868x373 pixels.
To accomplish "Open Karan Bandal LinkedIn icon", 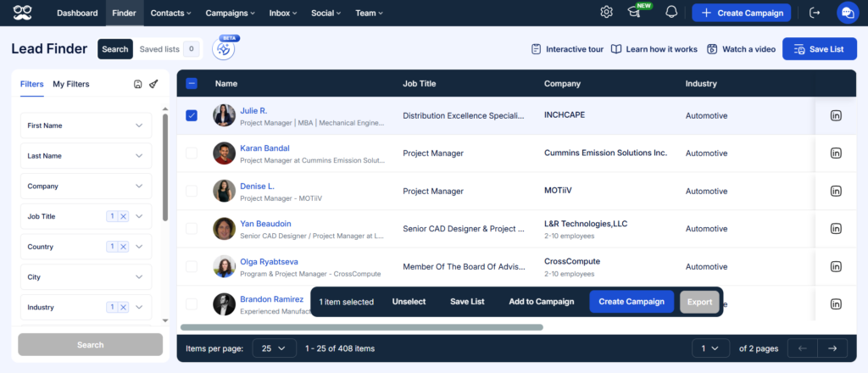I will tap(836, 153).
